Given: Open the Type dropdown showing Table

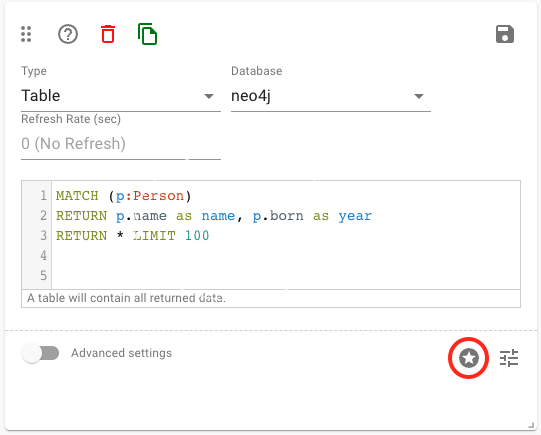Looking at the screenshot, I should click(x=121, y=96).
